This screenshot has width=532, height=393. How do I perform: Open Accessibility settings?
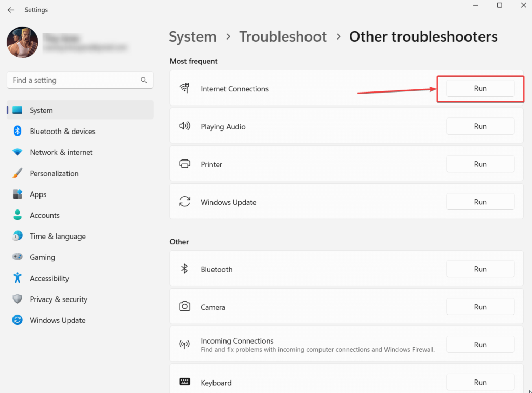tap(80, 278)
